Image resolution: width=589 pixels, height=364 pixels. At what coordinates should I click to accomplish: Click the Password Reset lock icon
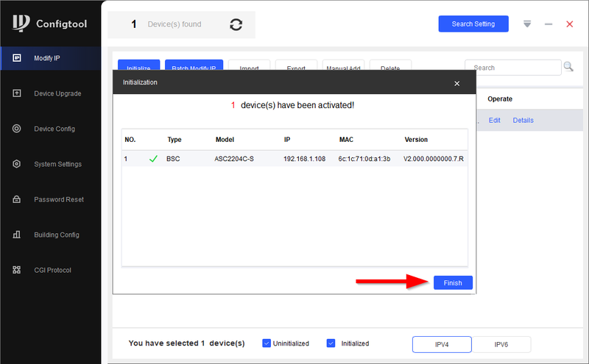(16, 199)
